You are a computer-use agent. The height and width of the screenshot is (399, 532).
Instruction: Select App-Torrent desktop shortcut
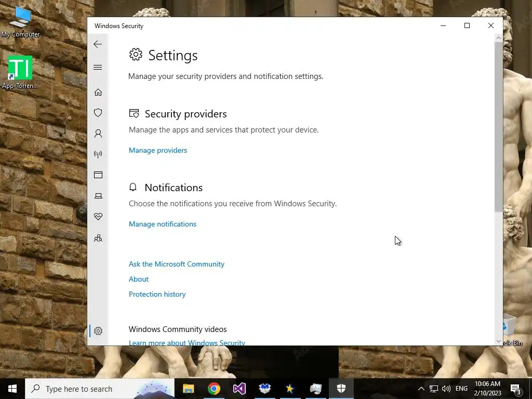[x=20, y=72]
